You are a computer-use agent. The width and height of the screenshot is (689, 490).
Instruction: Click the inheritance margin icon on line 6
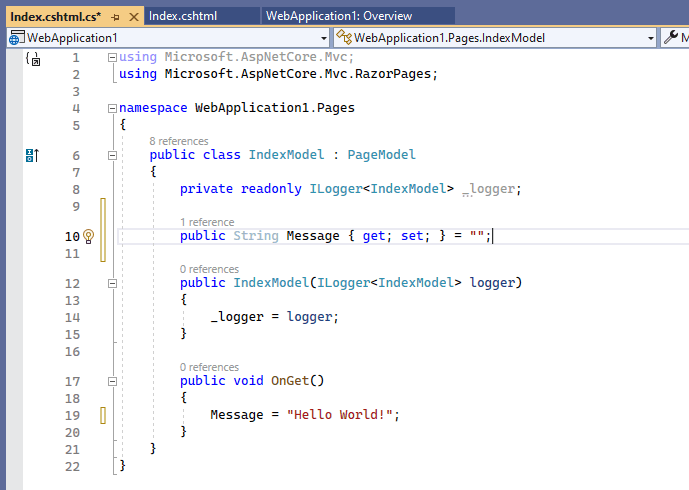(x=31, y=155)
